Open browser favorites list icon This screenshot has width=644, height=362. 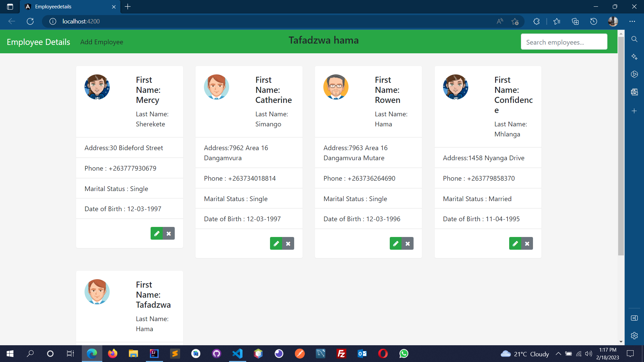pyautogui.click(x=557, y=21)
